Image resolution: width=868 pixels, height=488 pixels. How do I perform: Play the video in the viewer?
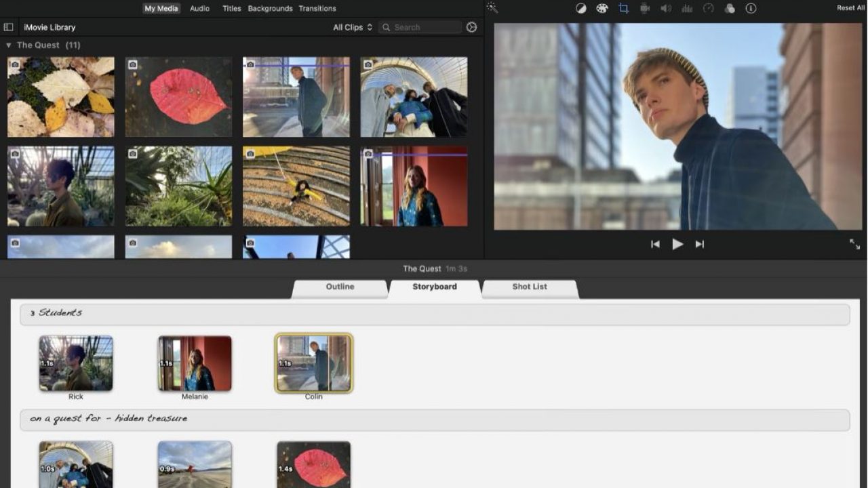click(677, 244)
